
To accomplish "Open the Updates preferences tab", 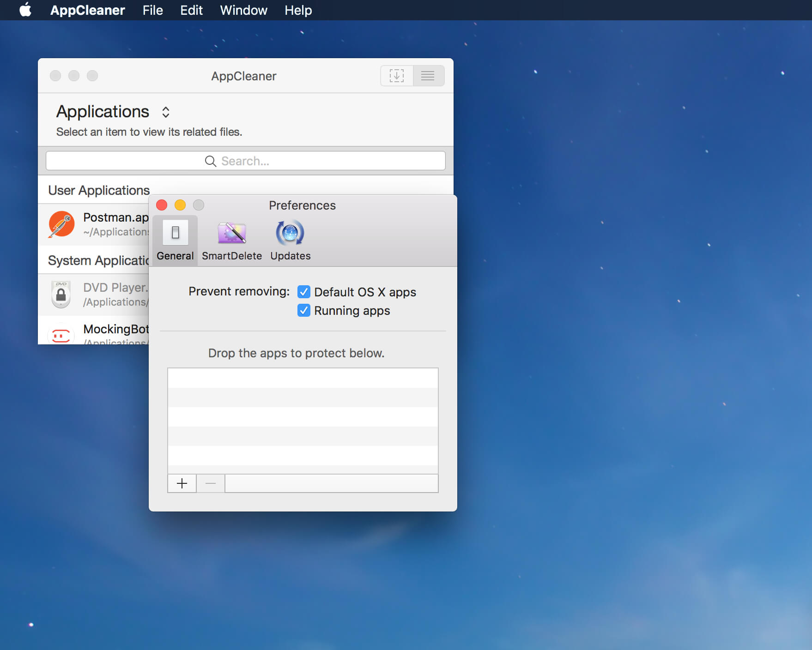I will 290,241.
